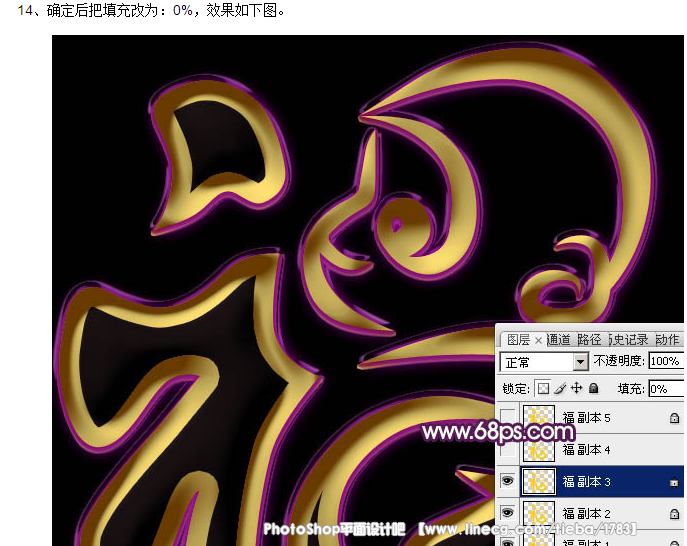Click the 不透明度 opacity value field
This screenshot has height=546, width=687.
pos(665,362)
